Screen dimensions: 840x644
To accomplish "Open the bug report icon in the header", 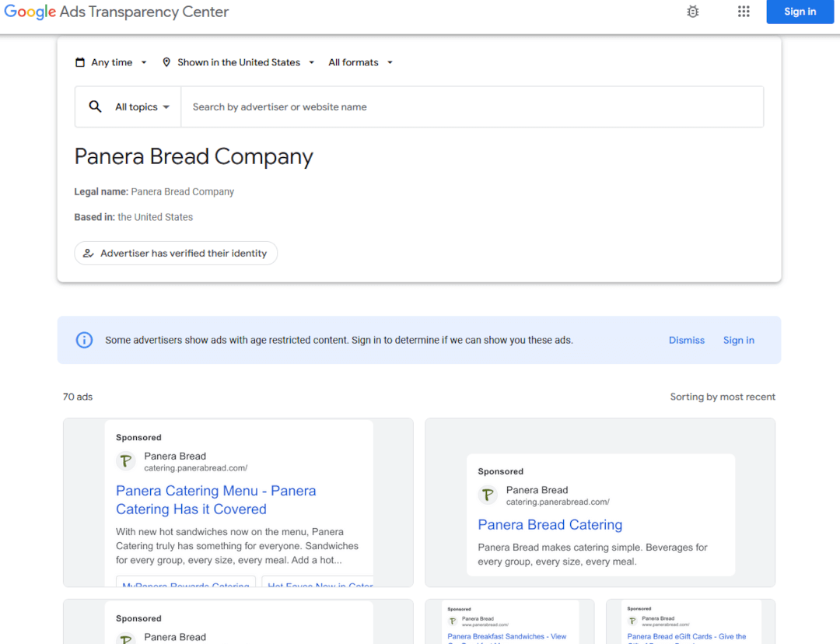I will tap(692, 12).
